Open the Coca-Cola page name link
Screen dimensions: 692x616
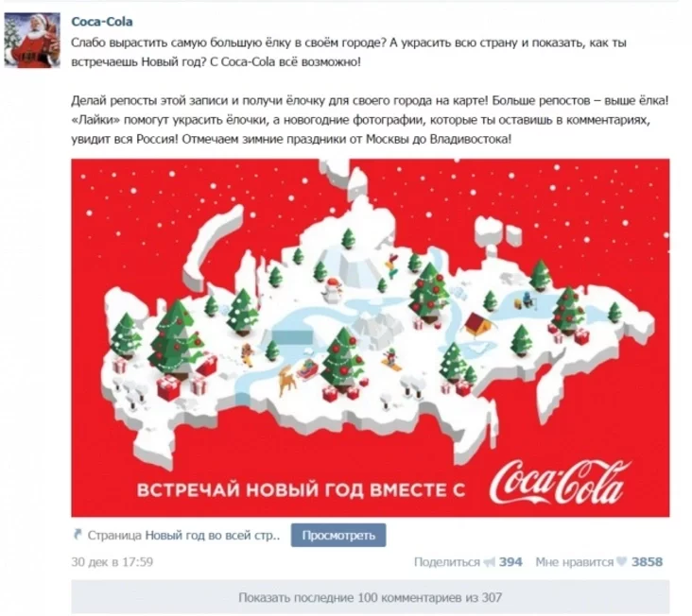coord(102,22)
